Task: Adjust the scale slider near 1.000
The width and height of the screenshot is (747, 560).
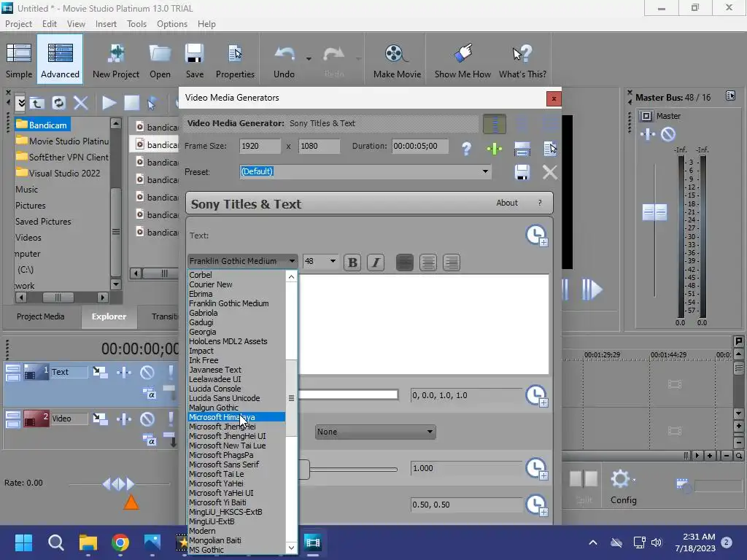Action: coord(304,469)
